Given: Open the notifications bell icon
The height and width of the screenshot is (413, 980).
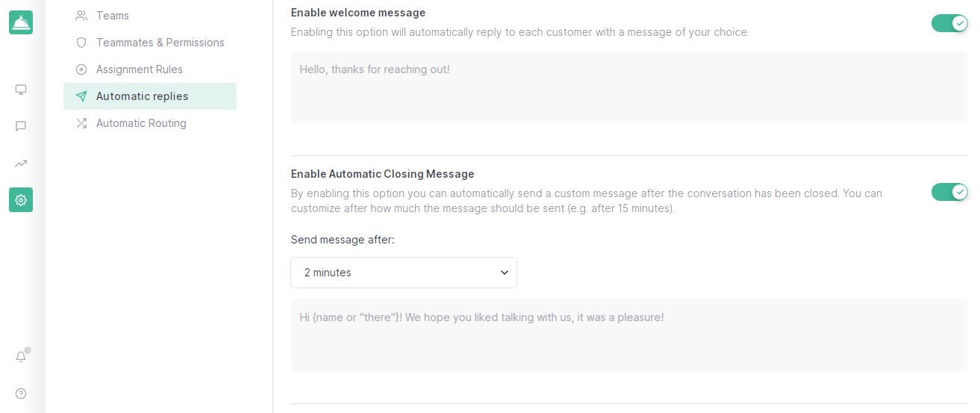Looking at the screenshot, I should click(21, 357).
